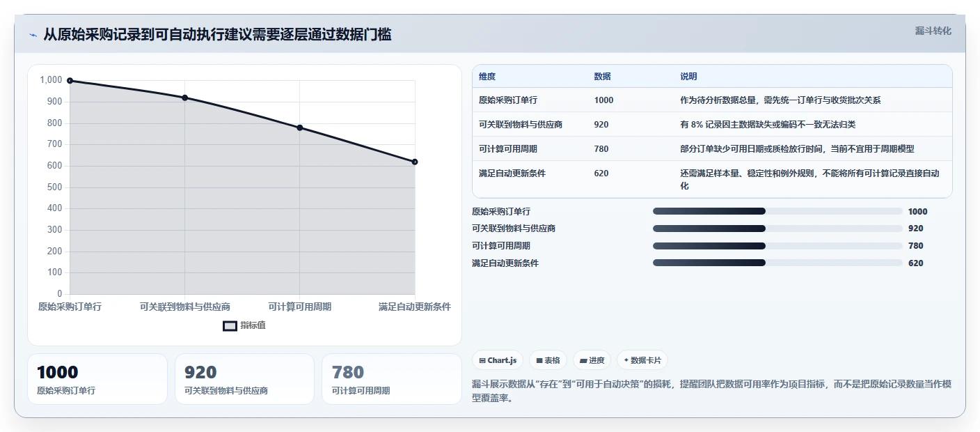980x432 pixels.
Task: Click the footer paragraph starting 漏斗展示数据
Action: coord(711,392)
